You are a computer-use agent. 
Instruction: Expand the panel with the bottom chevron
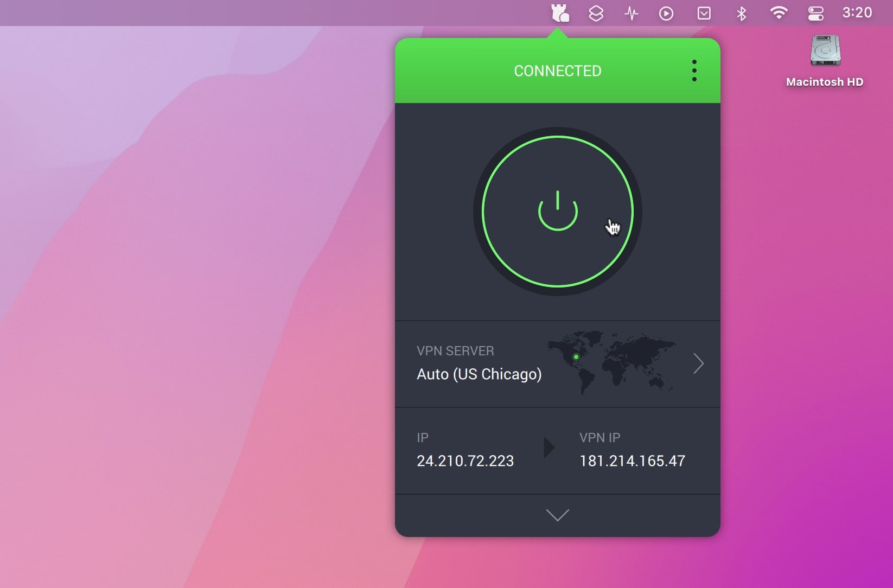point(557,515)
